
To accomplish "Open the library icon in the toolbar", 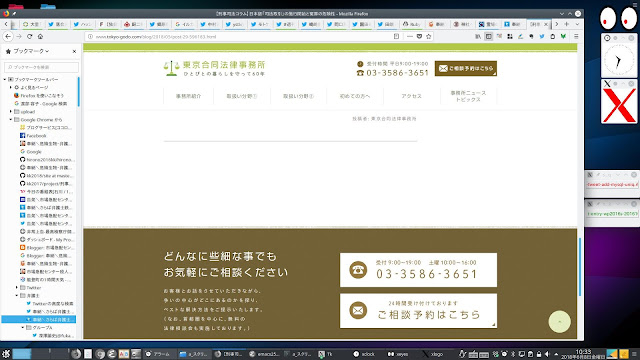I will click(x=478, y=36).
